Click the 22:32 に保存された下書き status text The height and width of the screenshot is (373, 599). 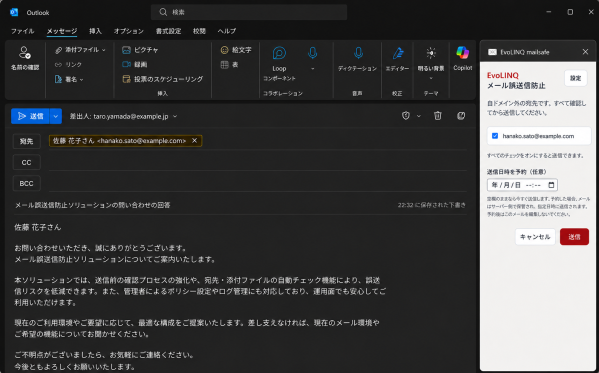click(x=432, y=205)
